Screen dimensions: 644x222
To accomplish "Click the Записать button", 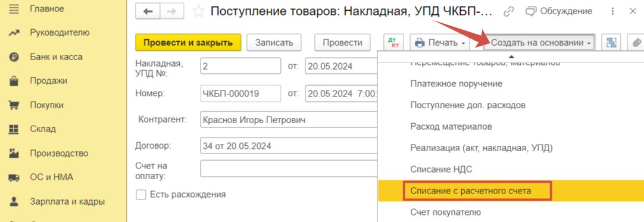I will tap(274, 42).
